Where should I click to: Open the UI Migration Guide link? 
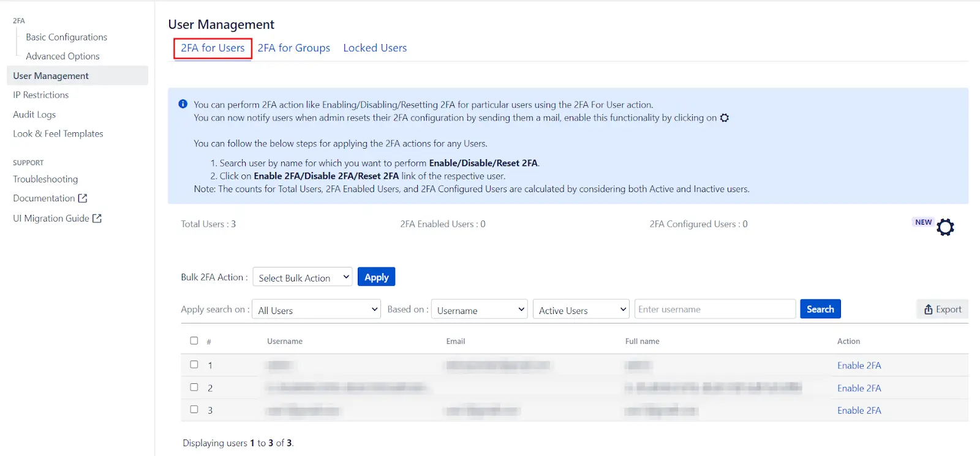51,218
